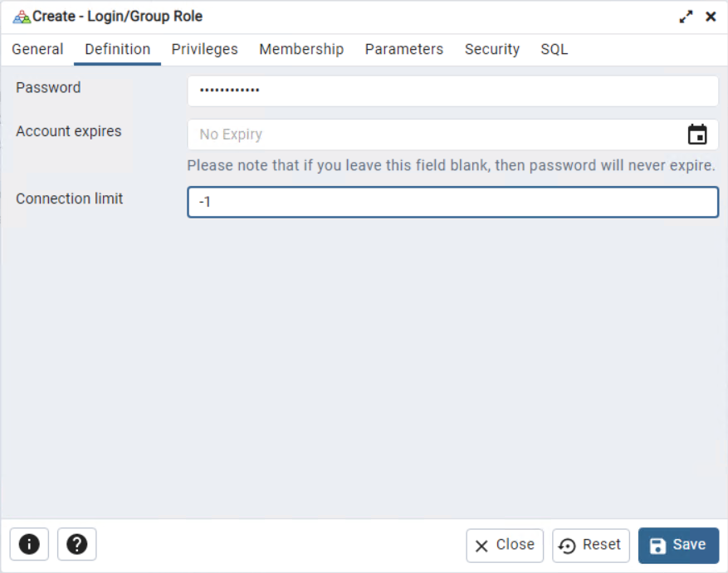
Task: Go to the Membership tab
Action: click(x=301, y=50)
